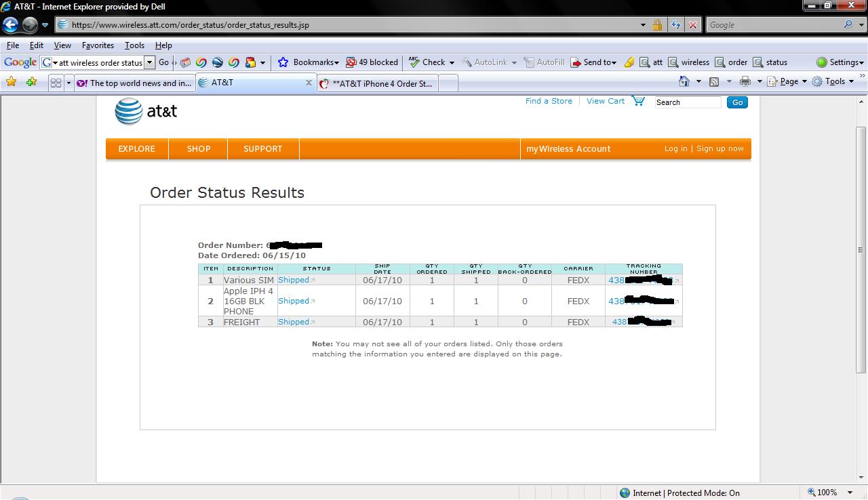The width and height of the screenshot is (868, 500).
Task: Close the AT&T tab
Action: pyautogui.click(x=309, y=83)
